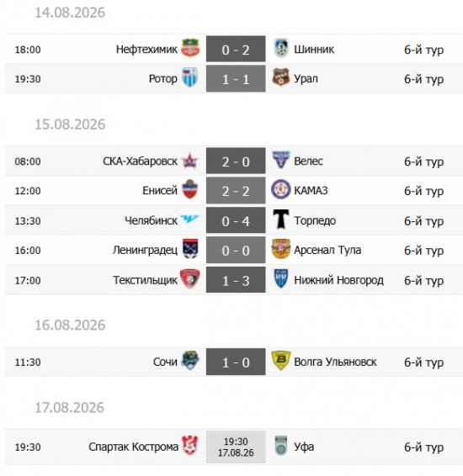The height and width of the screenshot is (476, 463).
Task: Click 6-й тур in the Енисей row
Action: point(423,191)
